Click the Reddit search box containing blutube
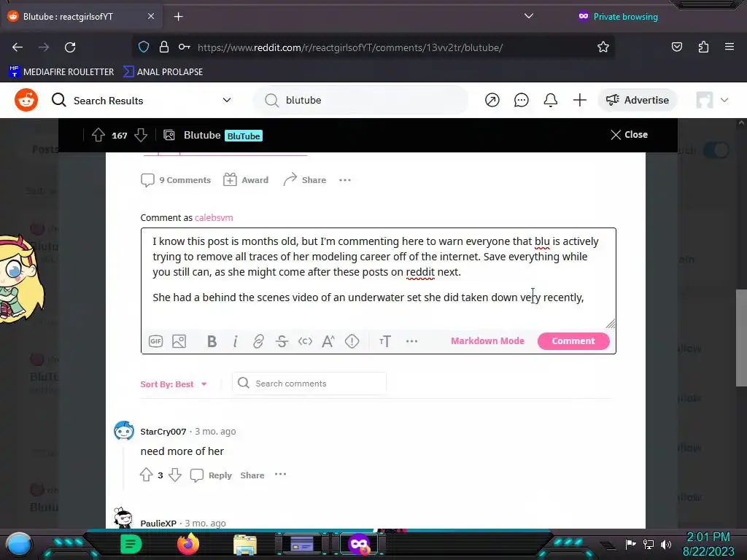 360,100
